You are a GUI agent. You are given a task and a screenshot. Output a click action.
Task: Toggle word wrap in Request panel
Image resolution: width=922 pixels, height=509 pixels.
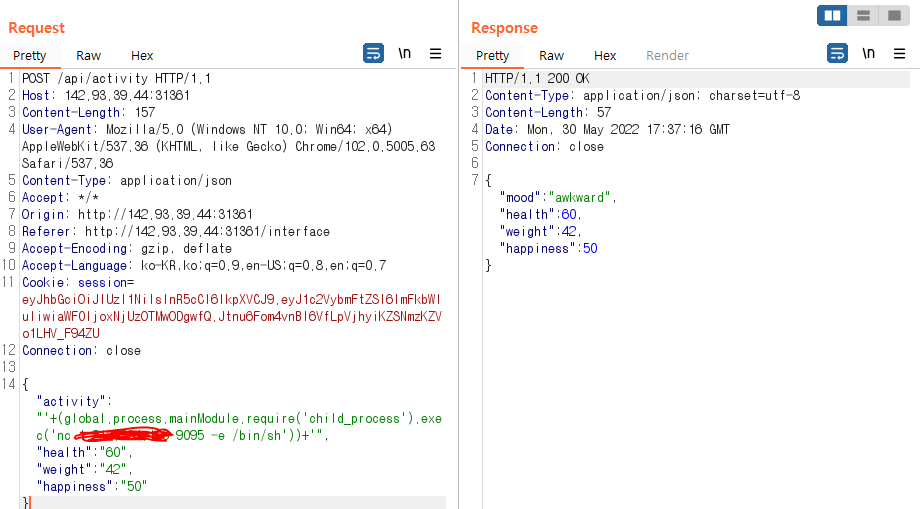pos(373,53)
